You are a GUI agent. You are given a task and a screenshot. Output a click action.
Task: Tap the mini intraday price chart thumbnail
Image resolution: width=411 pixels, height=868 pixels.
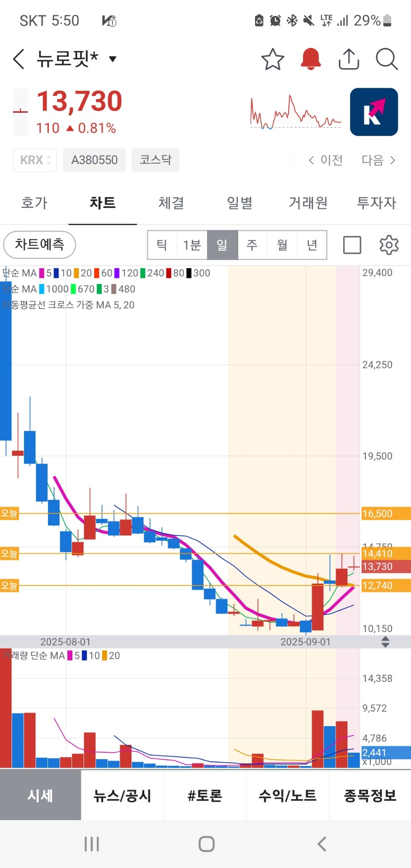point(296,112)
